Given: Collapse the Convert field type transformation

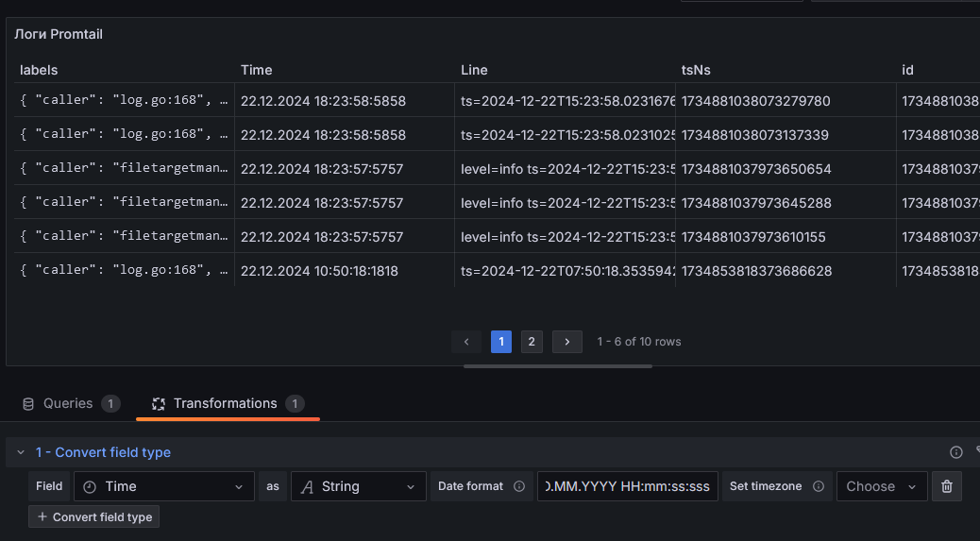Looking at the screenshot, I should 21,452.
